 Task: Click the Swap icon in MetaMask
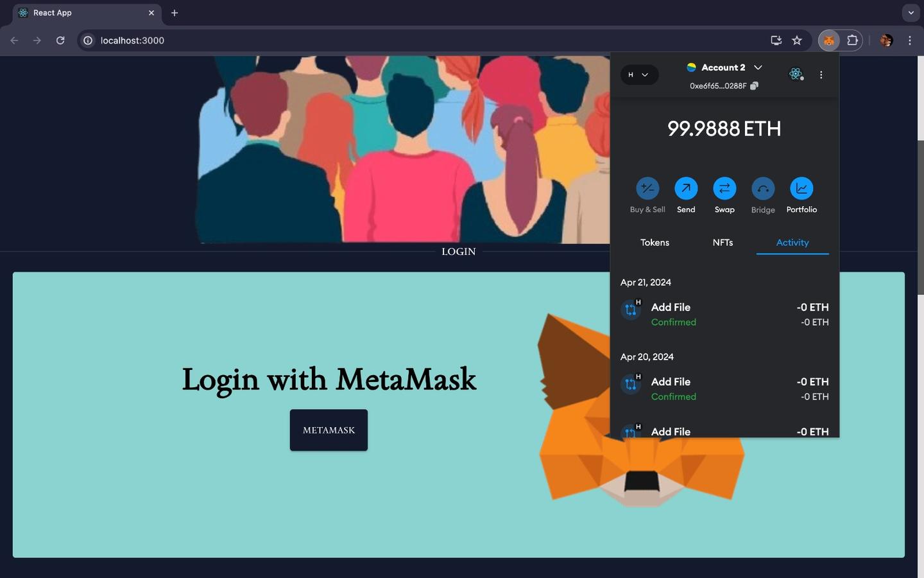pos(724,188)
